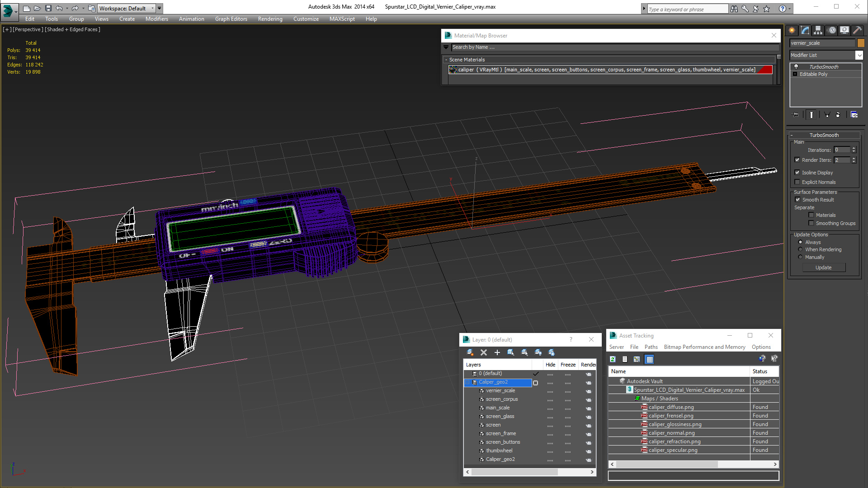868x488 pixels.
Task: Click Select Highlighted Objects and Layers icon
Action: pos(511,352)
